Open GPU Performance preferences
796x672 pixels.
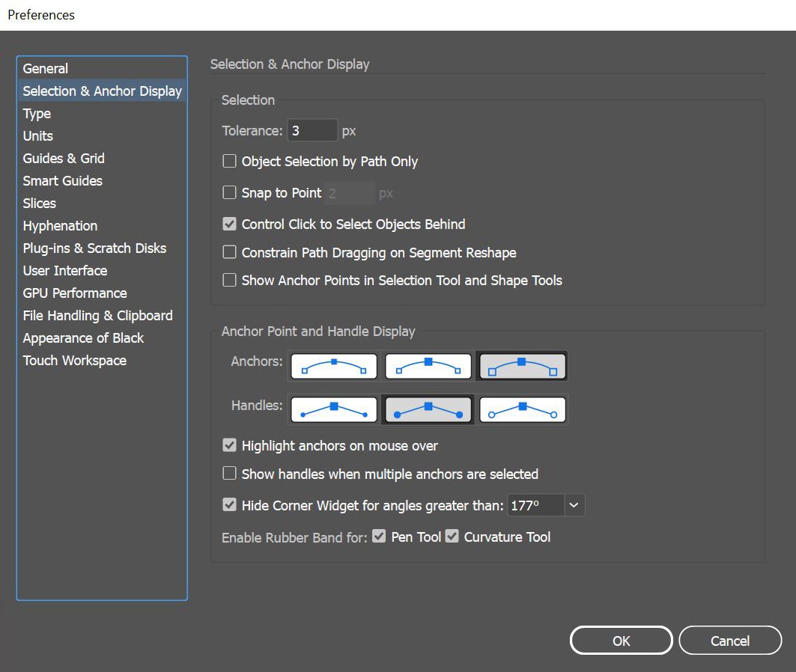click(102, 293)
